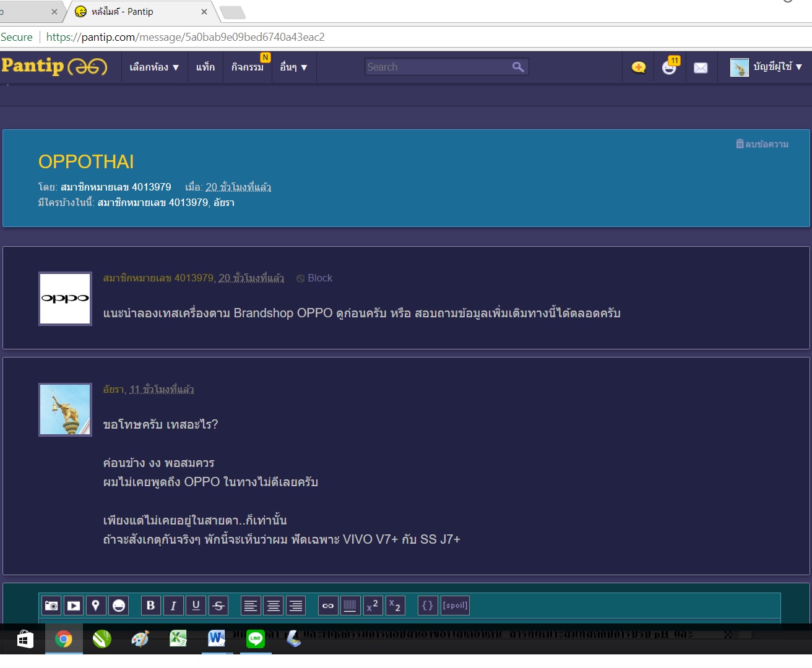The image size is (812, 668).
Task: Open the กิจกรรม menu item
Action: [248, 67]
